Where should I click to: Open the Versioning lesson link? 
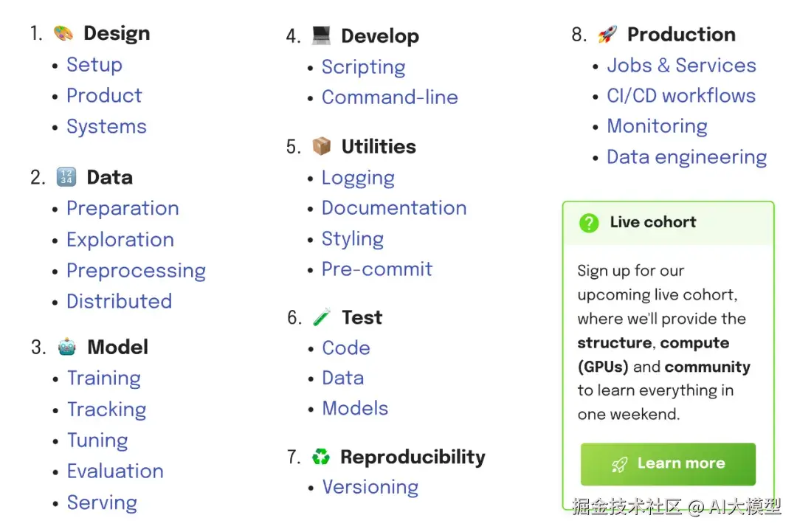[370, 488]
